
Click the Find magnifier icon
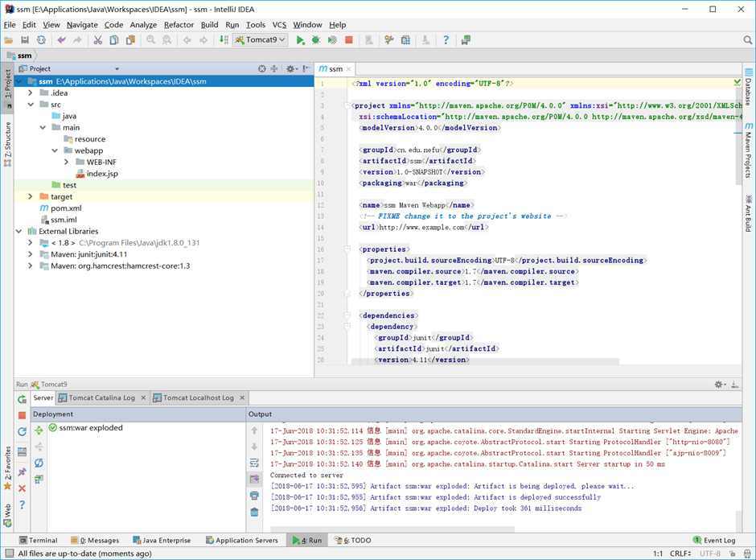(151, 40)
